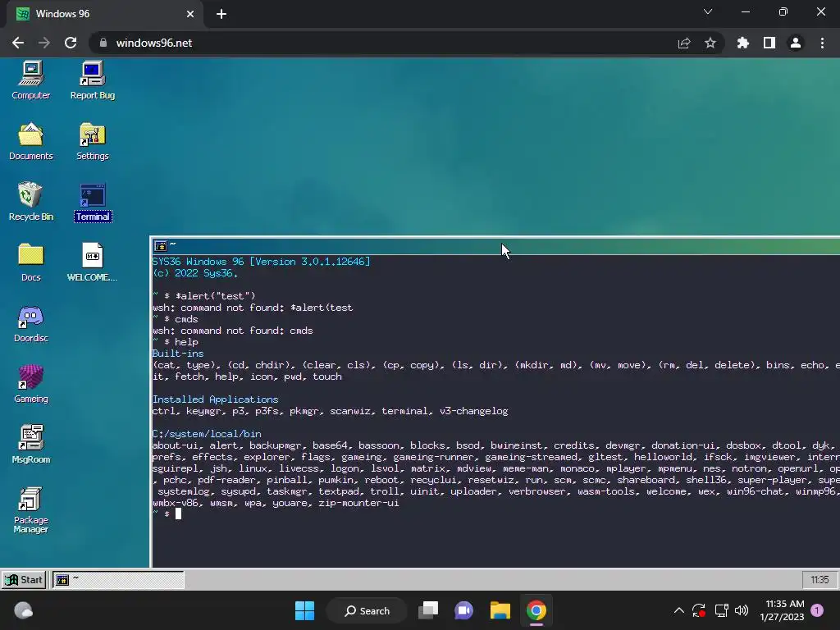Reload the windows96.net page
840x630 pixels.
coord(71,43)
